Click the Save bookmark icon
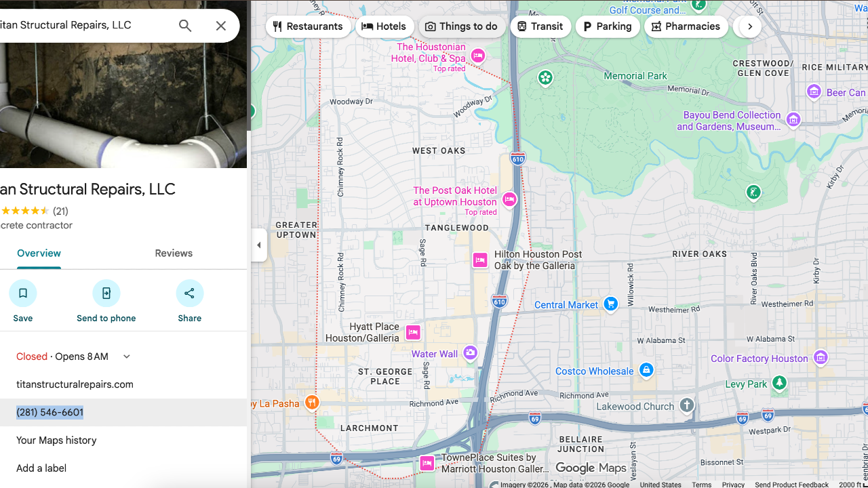The height and width of the screenshot is (488, 868). (23, 293)
